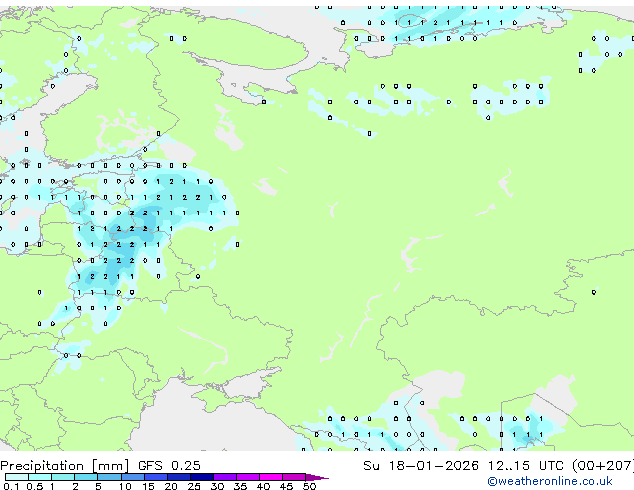Select the 2–5 mm legend color swatch

click(86, 477)
